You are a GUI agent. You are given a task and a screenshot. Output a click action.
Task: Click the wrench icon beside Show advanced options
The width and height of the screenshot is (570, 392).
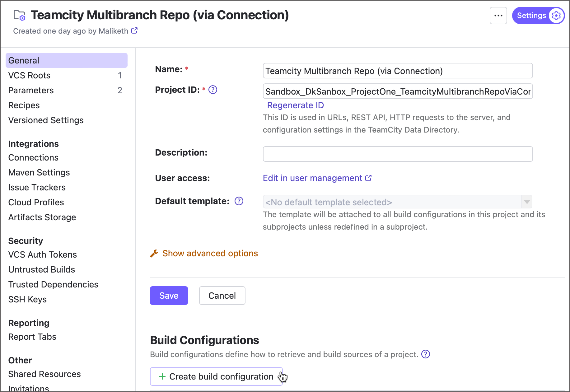pos(154,254)
